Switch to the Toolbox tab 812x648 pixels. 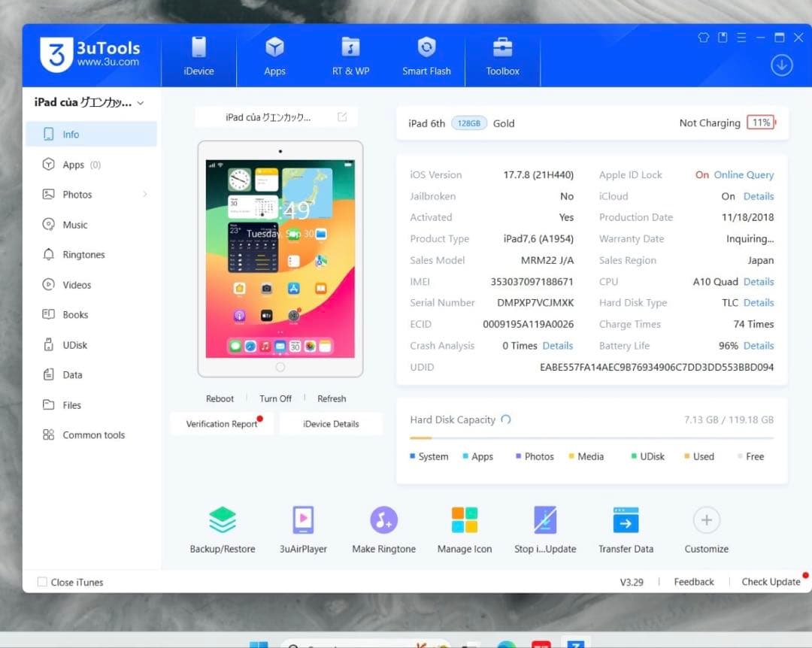[x=502, y=56]
